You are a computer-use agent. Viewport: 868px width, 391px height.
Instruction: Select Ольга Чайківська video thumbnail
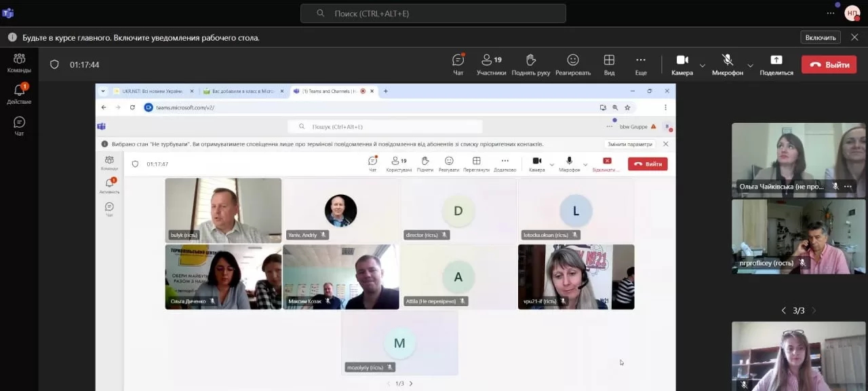coord(798,160)
